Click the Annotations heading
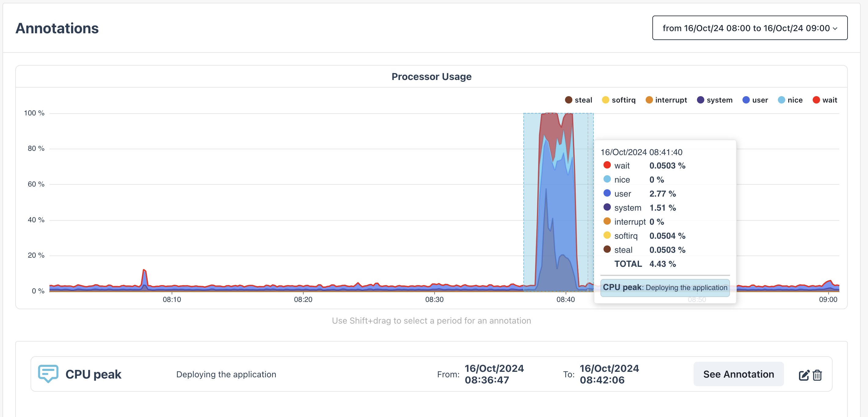The width and height of the screenshot is (868, 417). 57,28
